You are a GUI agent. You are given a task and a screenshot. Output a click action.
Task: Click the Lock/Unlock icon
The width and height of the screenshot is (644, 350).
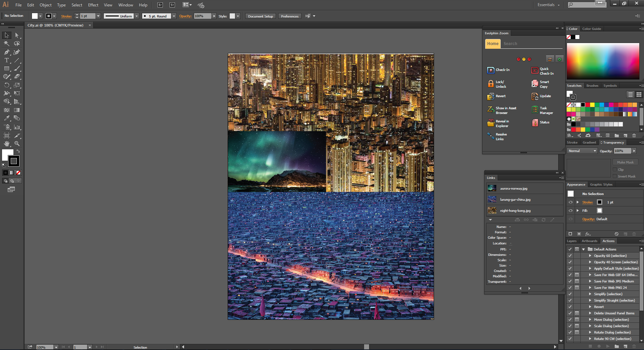pos(491,84)
